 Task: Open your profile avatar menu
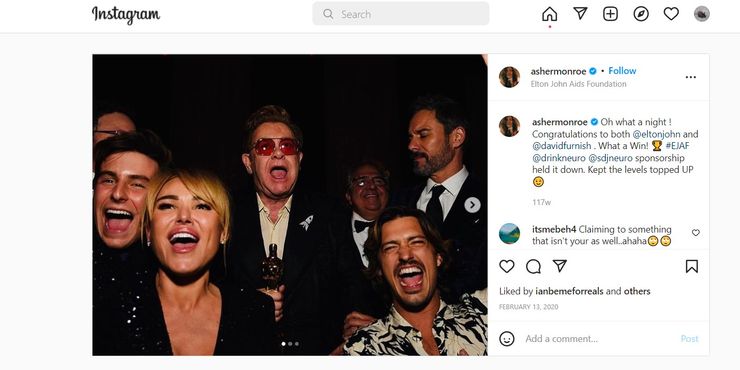[702, 14]
